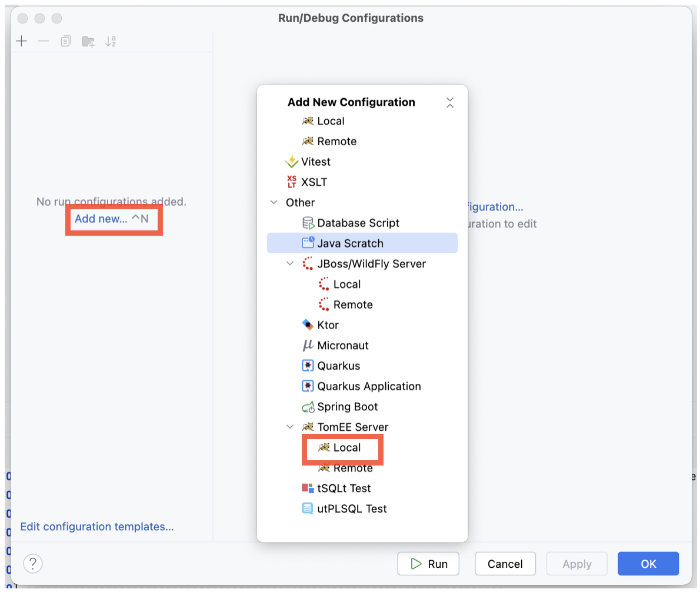
Task: Click the utPLSQL Test database icon
Action: tap(308, 508)
